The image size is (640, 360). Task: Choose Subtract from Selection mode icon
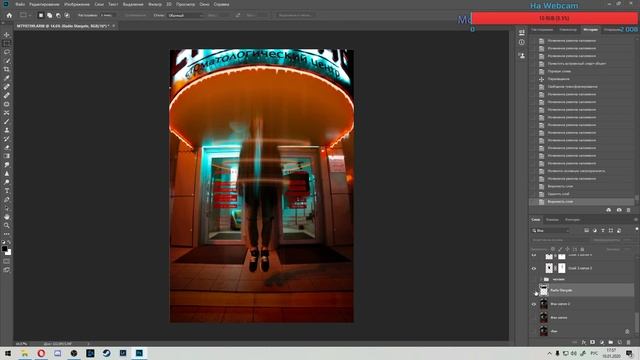(58, 15)
